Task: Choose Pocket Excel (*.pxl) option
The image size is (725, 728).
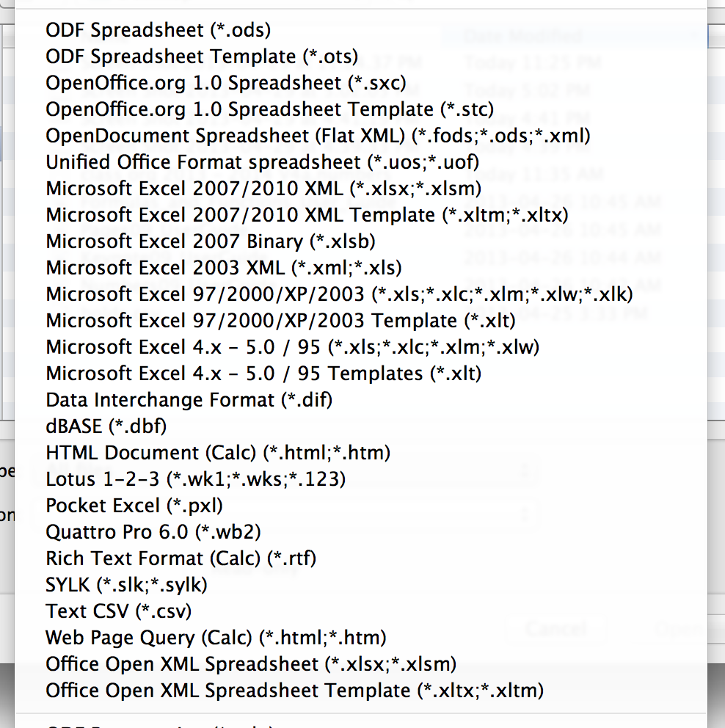Action: pyautogui.click(x=134, y=506)
